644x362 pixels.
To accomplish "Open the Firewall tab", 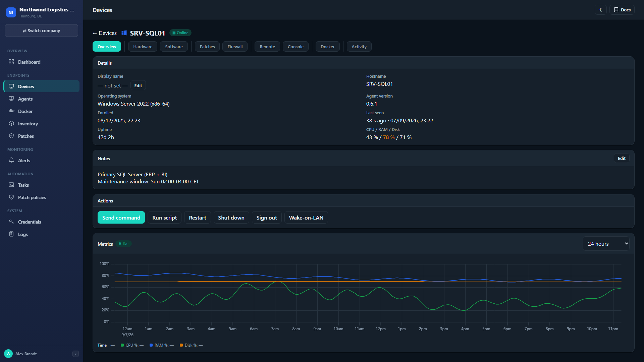I will click(x=235, y=47).
